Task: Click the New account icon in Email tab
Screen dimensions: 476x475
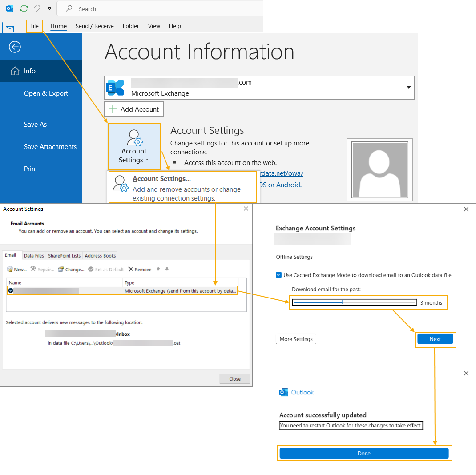Action: point(10,270)
